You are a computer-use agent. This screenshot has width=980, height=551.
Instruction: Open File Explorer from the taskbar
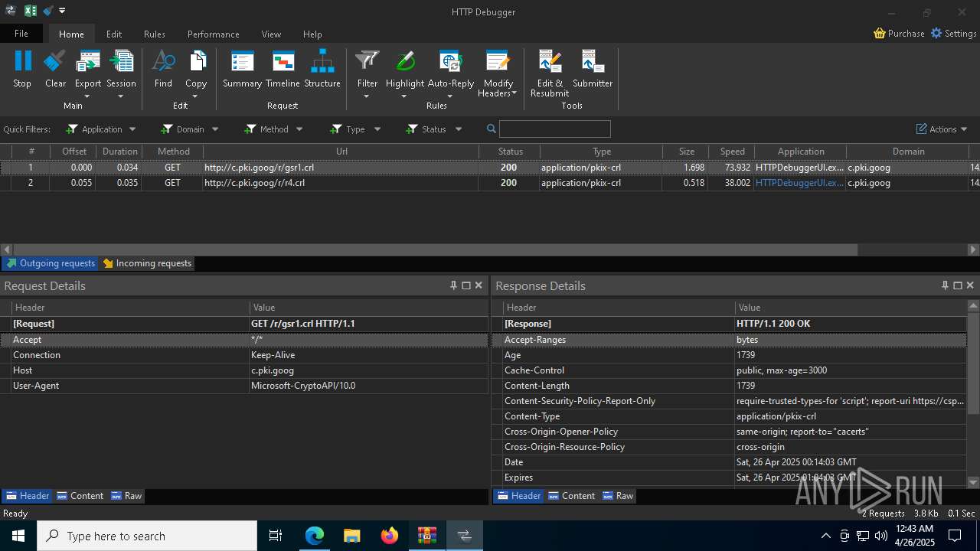[x=351, y=536]
